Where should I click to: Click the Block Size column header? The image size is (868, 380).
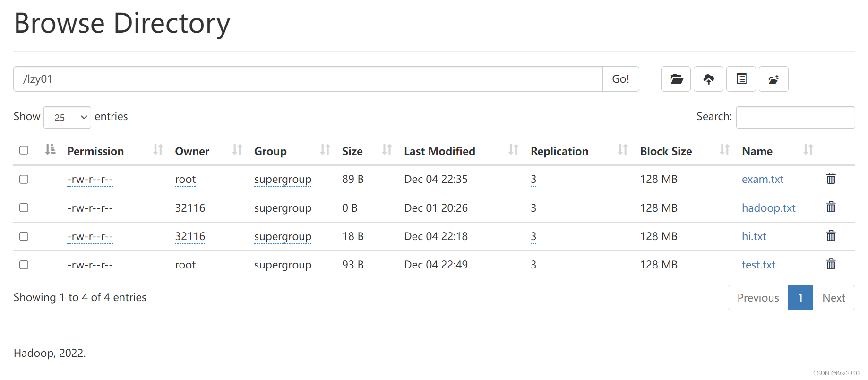click(x=666, y=151)
